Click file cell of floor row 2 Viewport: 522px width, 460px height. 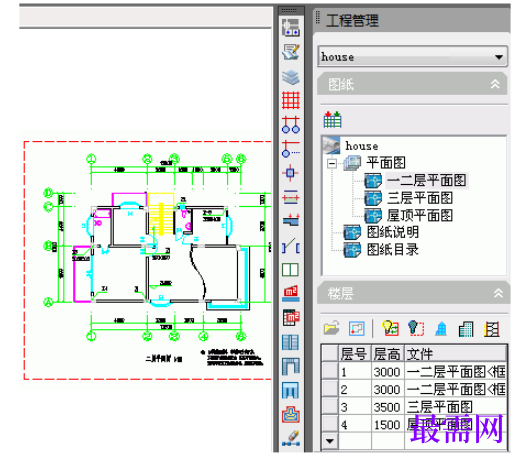click(x=456, y=389)
